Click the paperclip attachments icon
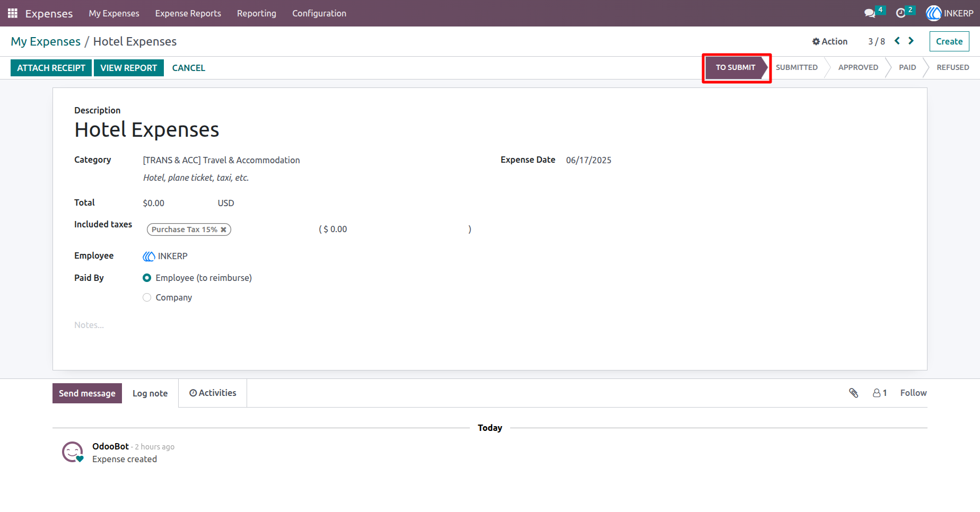Screen dimensions: 980x512 (853, 393)
